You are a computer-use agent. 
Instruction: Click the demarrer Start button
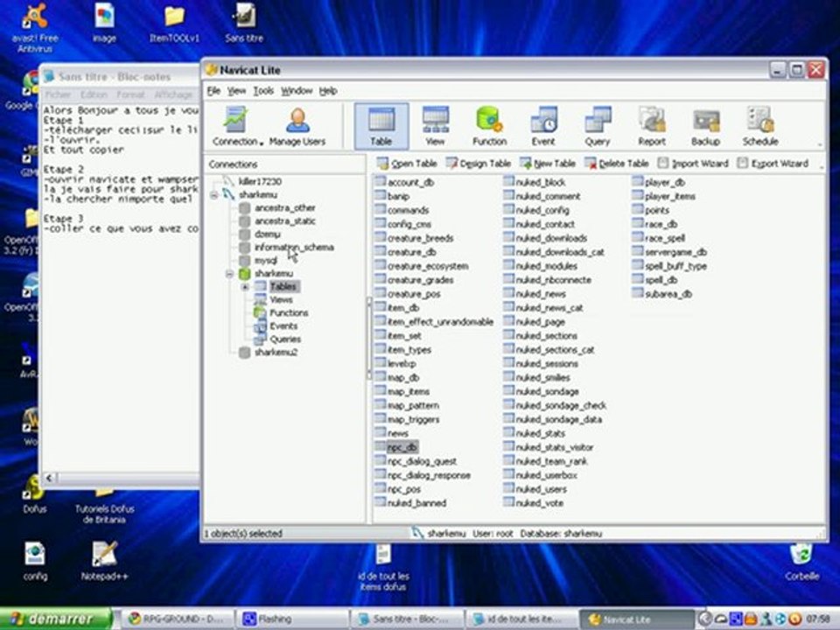pyautogui.click(x=56, y=619)
